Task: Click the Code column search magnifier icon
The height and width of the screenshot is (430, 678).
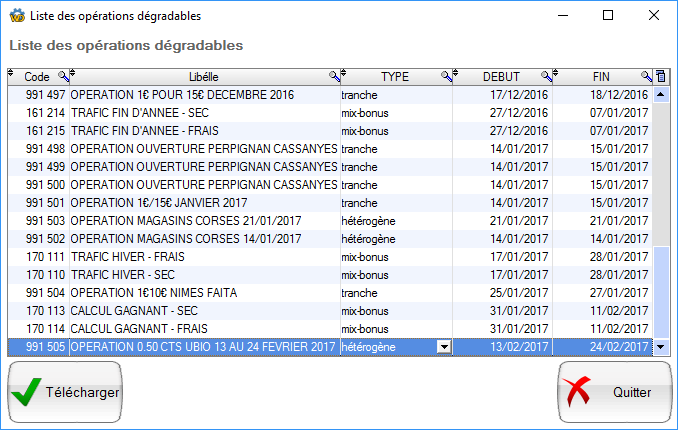Action: click(x=63, y=76)
